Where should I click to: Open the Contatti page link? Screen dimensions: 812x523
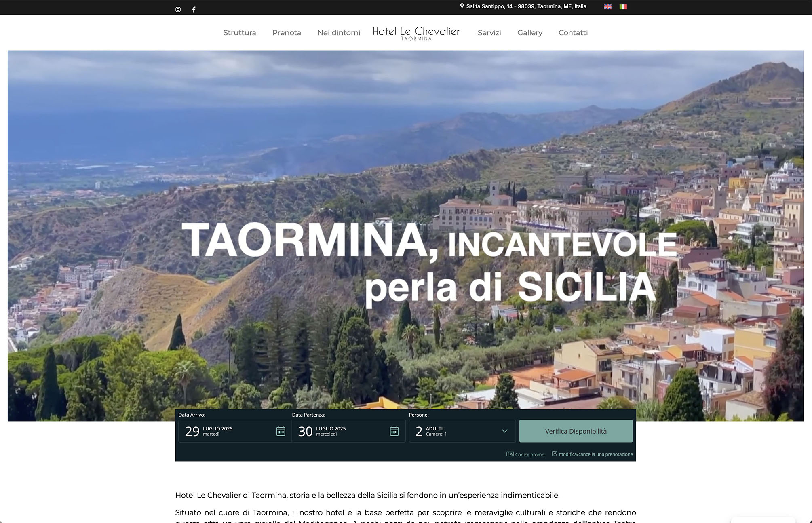[573, 33]
